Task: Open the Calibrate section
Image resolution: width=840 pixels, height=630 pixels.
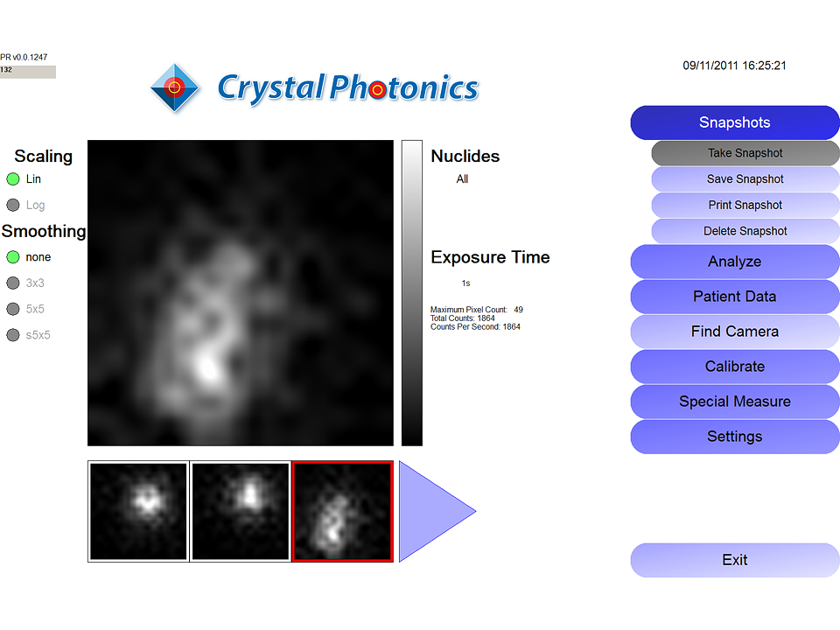Action: [735, 367]
